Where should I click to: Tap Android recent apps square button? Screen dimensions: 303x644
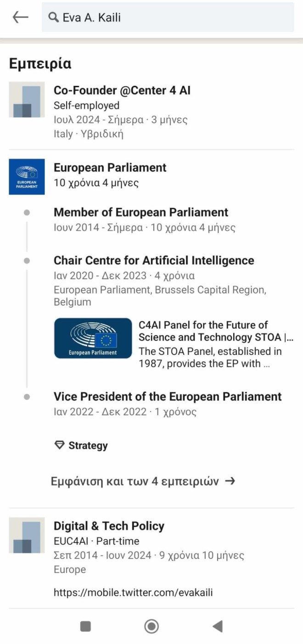pyautogui.click(x=85, y=626)
